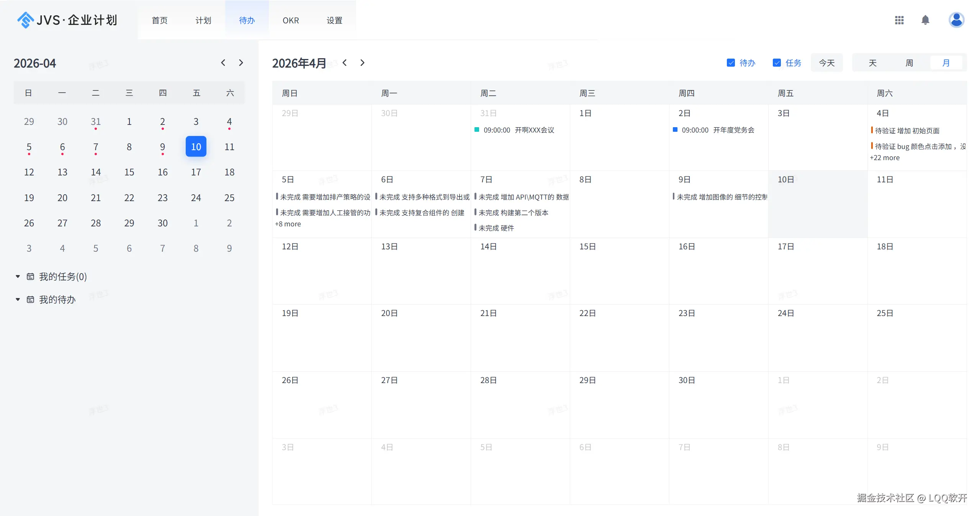Go to next month in mini calendar
The image size is (980, 516).
click(x=241, y=63)
